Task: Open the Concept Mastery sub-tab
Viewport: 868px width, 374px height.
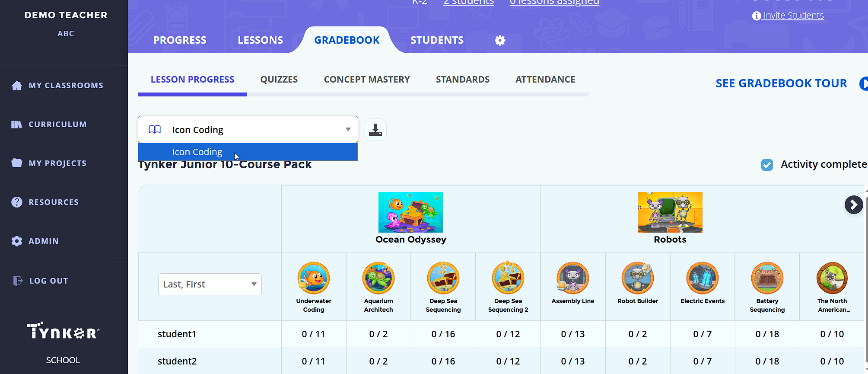Action: tap(367, 80)
